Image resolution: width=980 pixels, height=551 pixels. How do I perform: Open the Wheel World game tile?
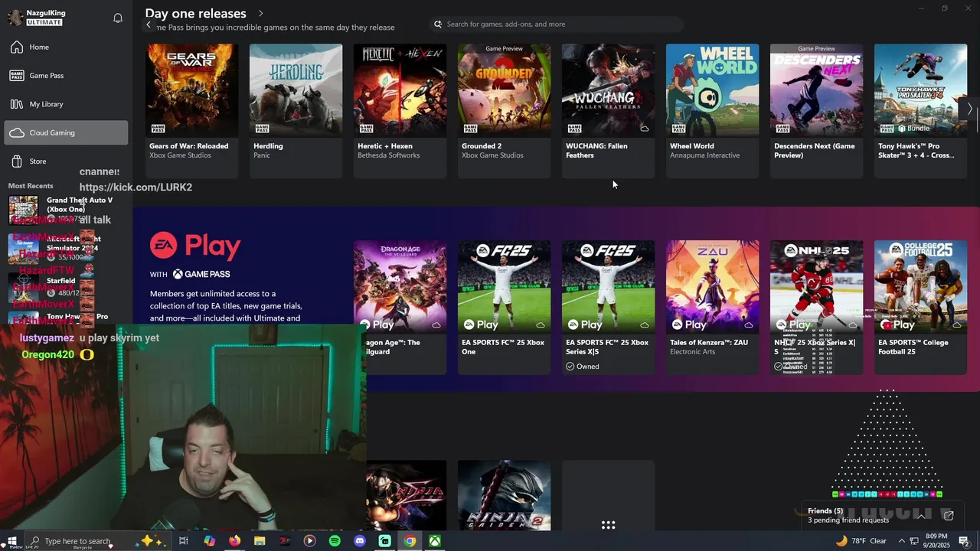(x=712, y=111)
